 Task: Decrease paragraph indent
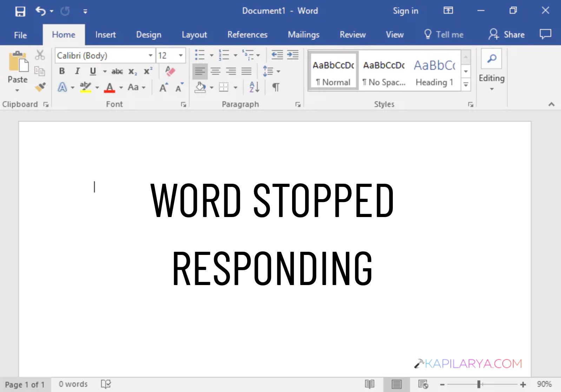pos(277,55)
